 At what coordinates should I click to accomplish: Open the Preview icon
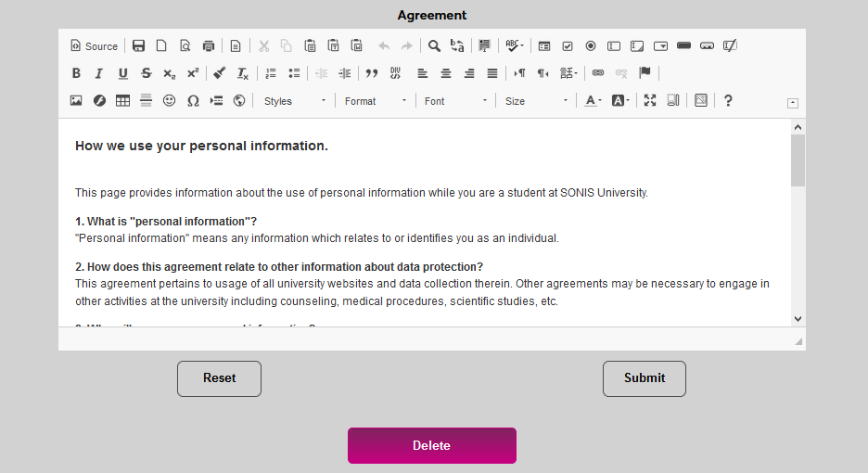click(x=185, y=46)
